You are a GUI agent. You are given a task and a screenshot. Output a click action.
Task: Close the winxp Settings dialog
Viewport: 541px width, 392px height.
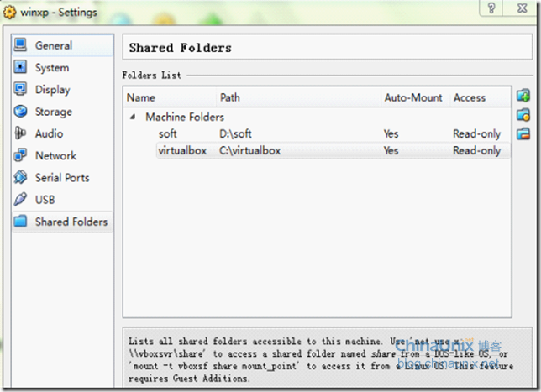click(x=522, y=8)
